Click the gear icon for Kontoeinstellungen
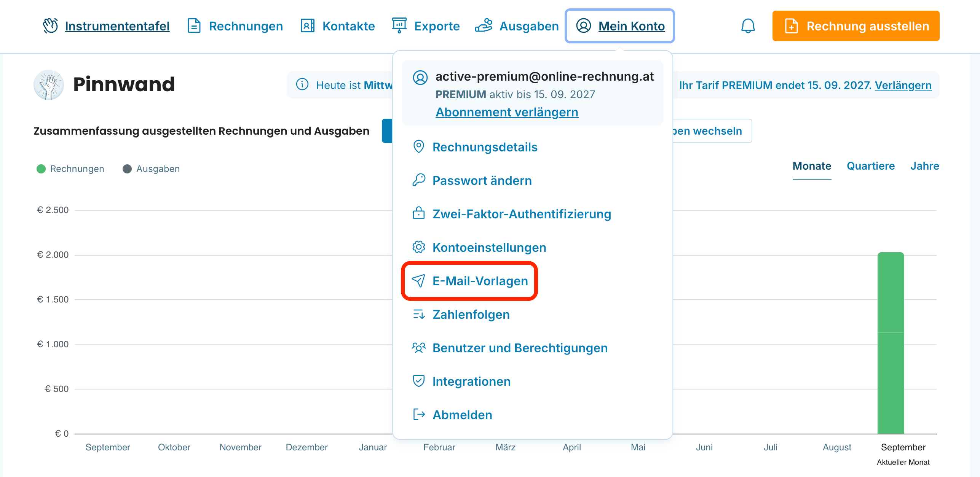 [419, 247]
